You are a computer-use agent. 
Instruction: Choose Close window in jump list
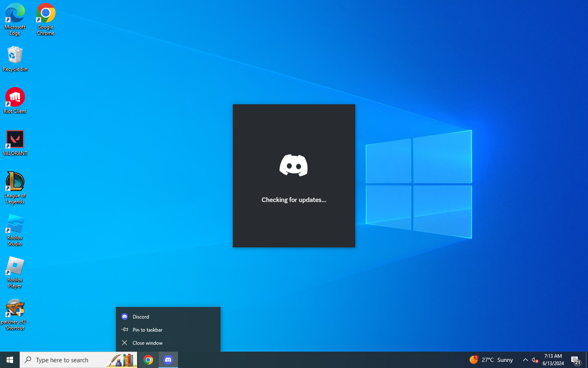pos(168,343)
